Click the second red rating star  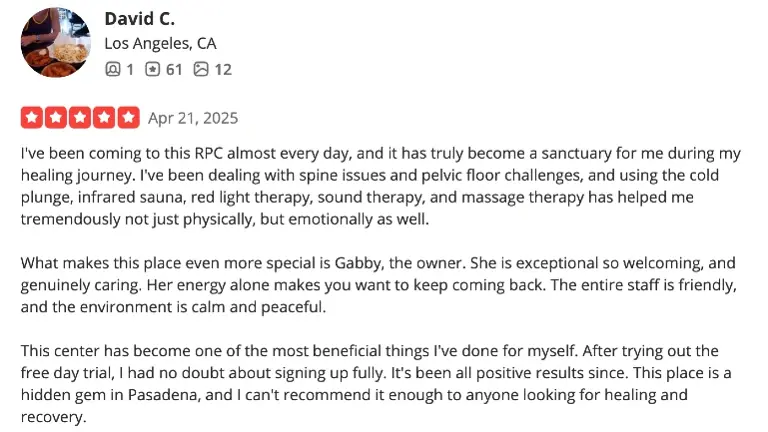pos(55,118)
